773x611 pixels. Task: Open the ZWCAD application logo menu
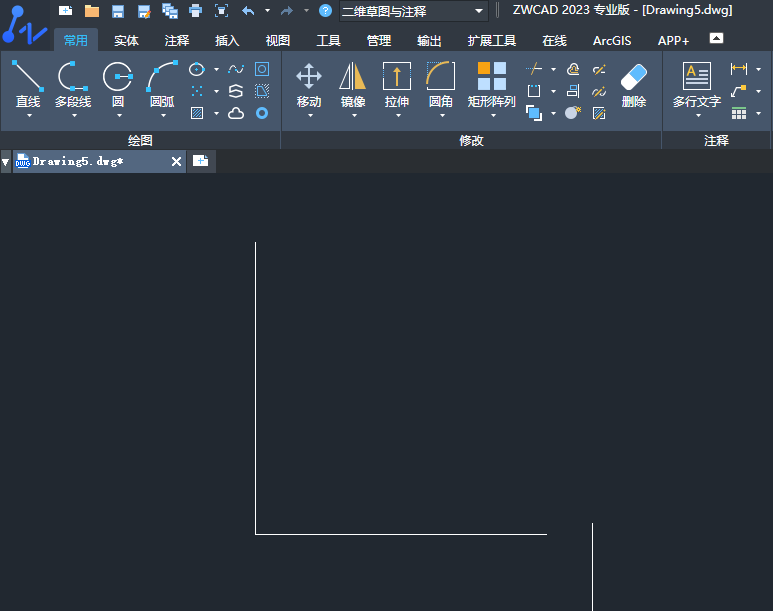pos(25,25)
